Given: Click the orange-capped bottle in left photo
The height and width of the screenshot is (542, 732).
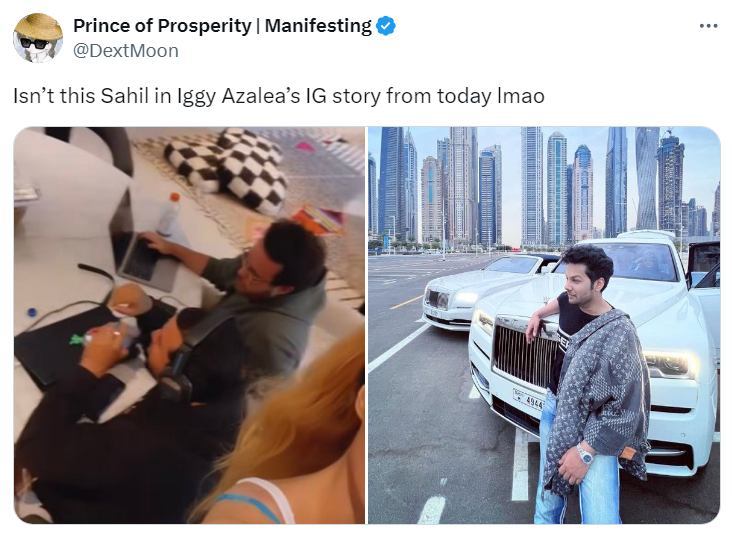Looking at the screenshot, I should (x=169, y=215).
